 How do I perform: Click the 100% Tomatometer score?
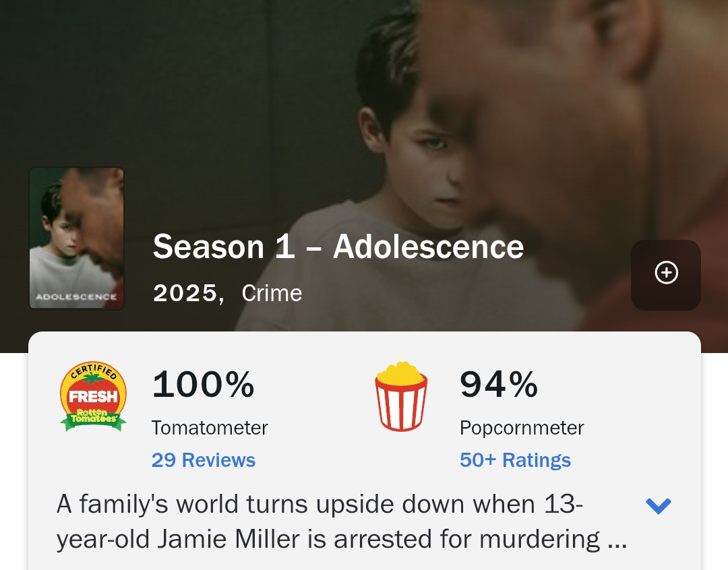(204, 384)
